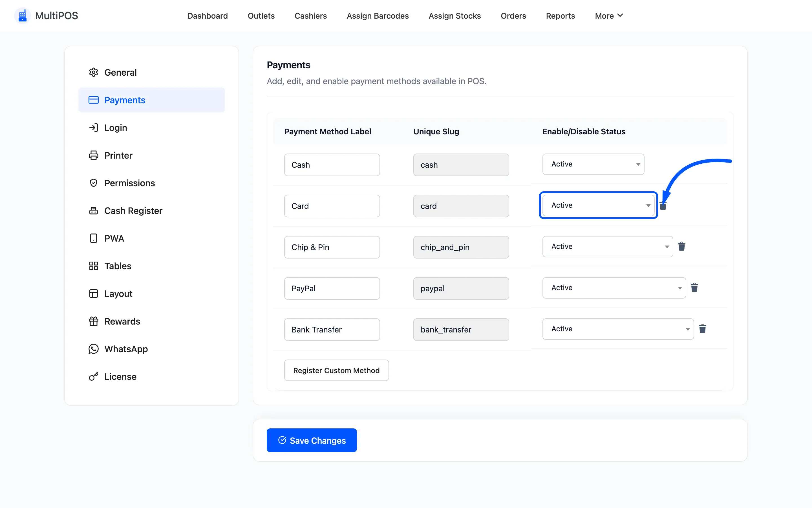Open the Cashiers page
The width and height of the screenshot is (812, 508).
click(310, 16)
